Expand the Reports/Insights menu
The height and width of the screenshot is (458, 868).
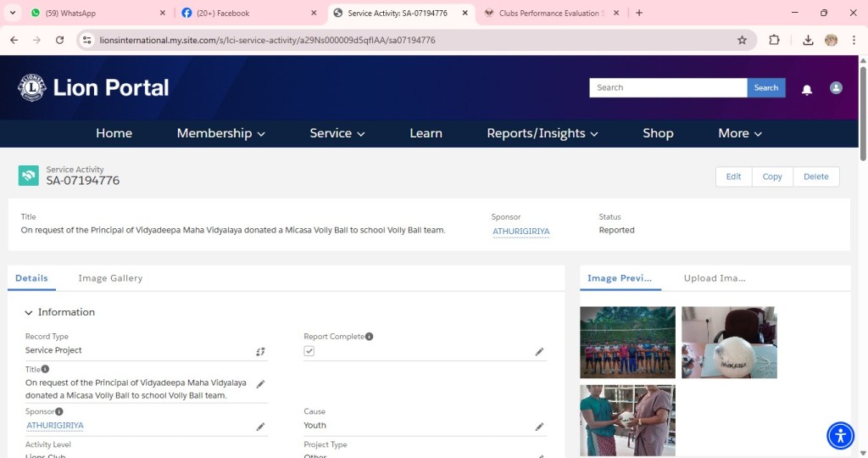(542, 133)
